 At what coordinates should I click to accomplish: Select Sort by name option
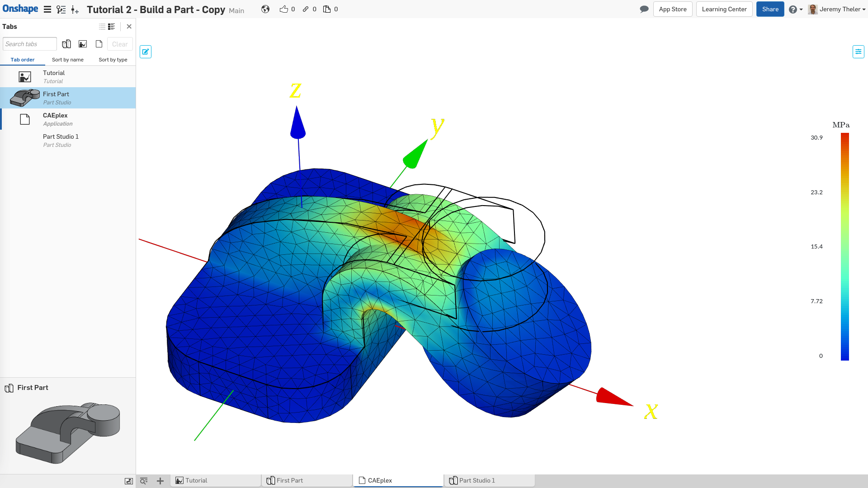(67, 60)
